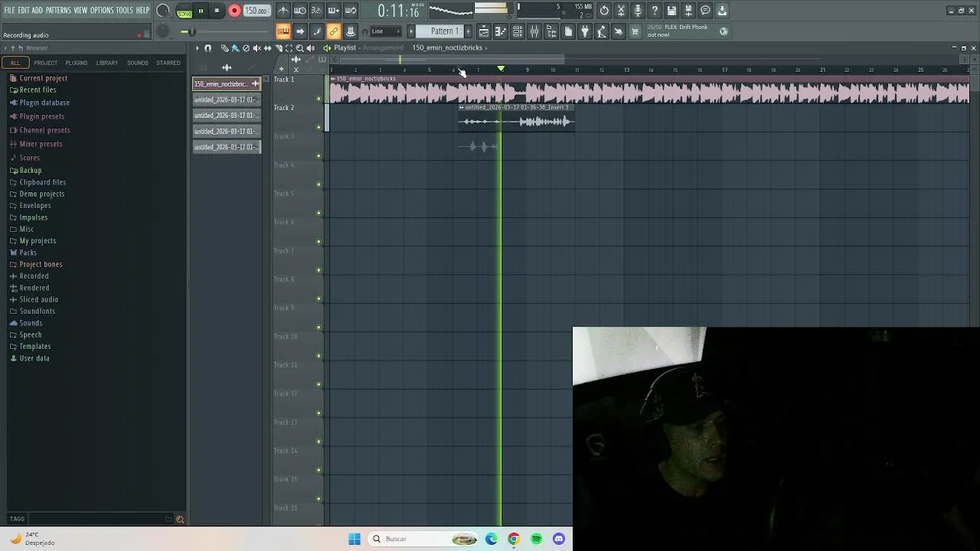Open the tempo tapper icon
980x551 pixels.
tap(602, 31)
